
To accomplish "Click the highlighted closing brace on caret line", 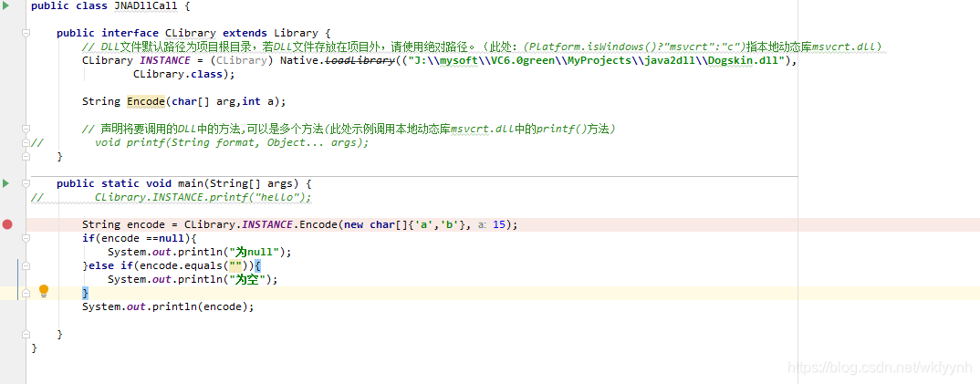I will click(85, 294).
